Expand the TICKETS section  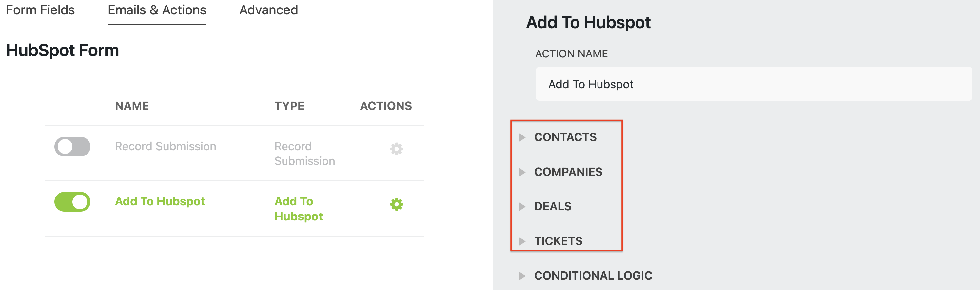(558, 241)
